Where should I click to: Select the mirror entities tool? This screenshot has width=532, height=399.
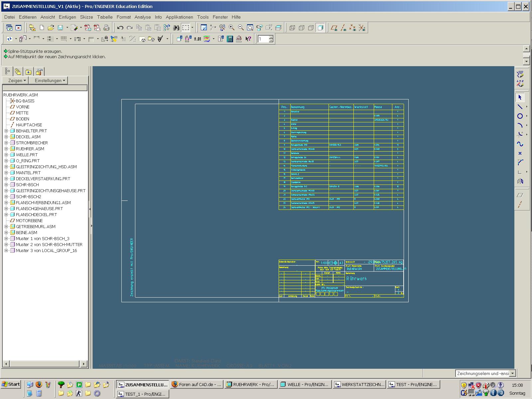pyautogui.click(x=520, y=181)
